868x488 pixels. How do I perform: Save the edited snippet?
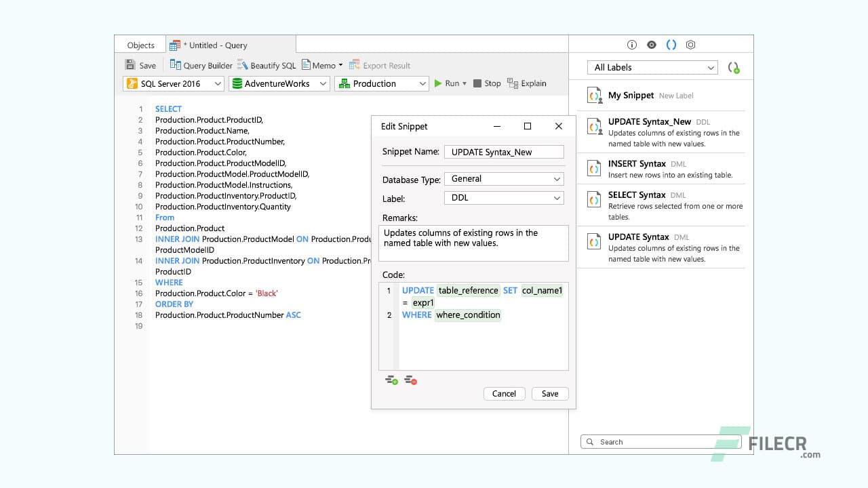point(549,393)
